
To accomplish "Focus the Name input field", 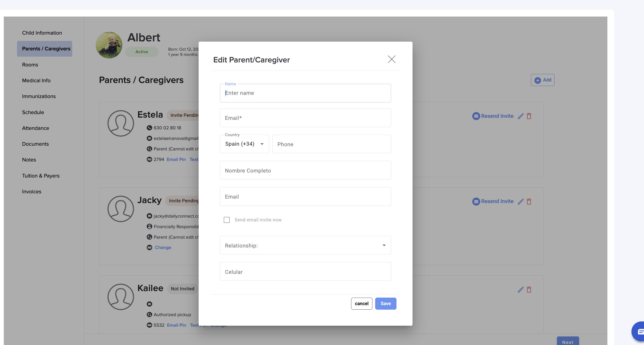I will tap(305, 93).
